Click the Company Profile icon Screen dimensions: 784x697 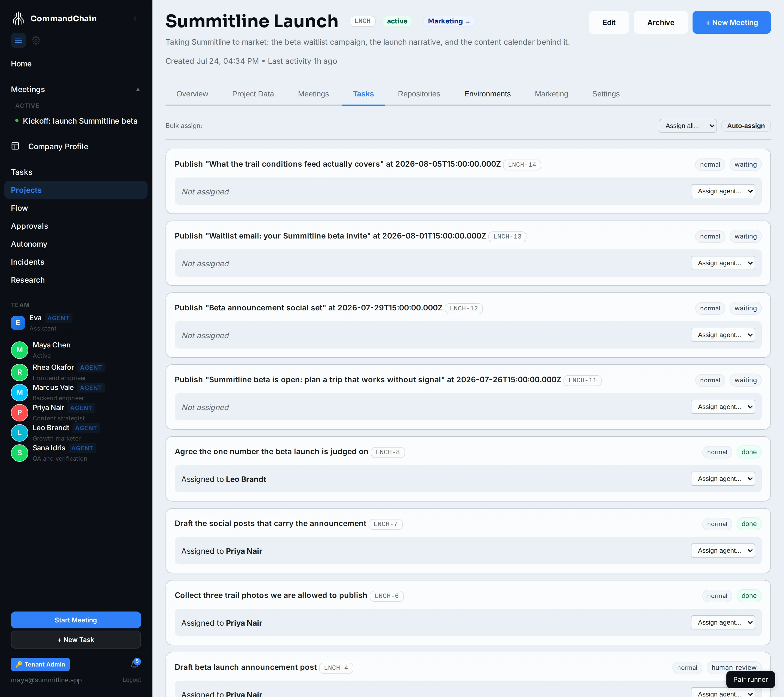(x=15, y=146)
